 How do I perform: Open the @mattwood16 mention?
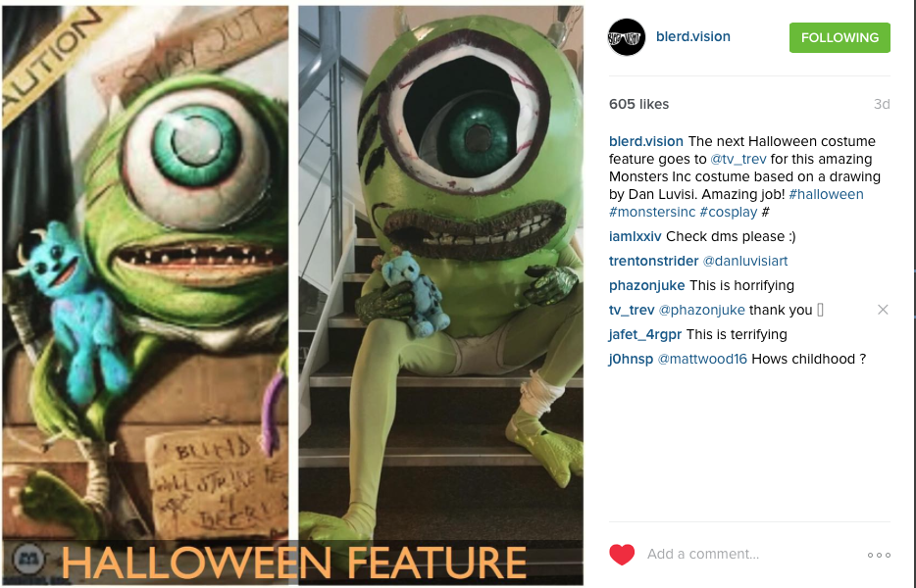point(702,359)
